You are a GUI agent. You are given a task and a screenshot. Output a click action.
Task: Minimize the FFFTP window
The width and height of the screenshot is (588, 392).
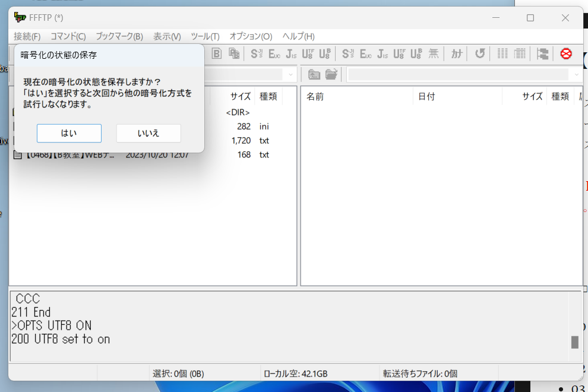click(496, 18)
